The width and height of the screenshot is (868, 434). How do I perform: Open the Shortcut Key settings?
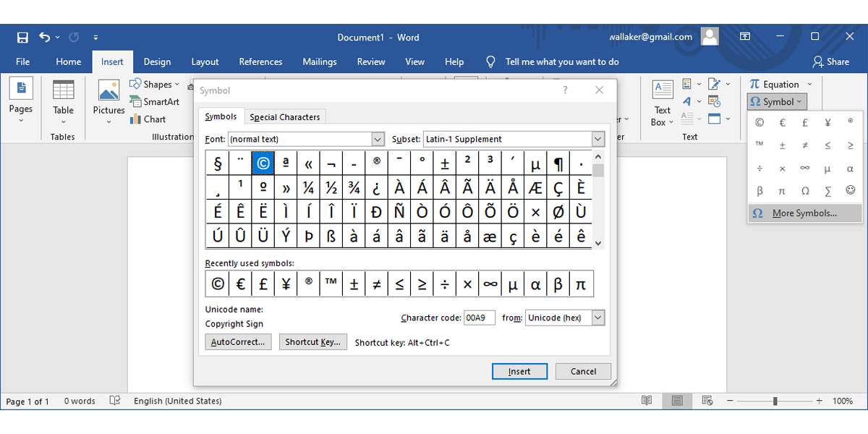(313, 341)
